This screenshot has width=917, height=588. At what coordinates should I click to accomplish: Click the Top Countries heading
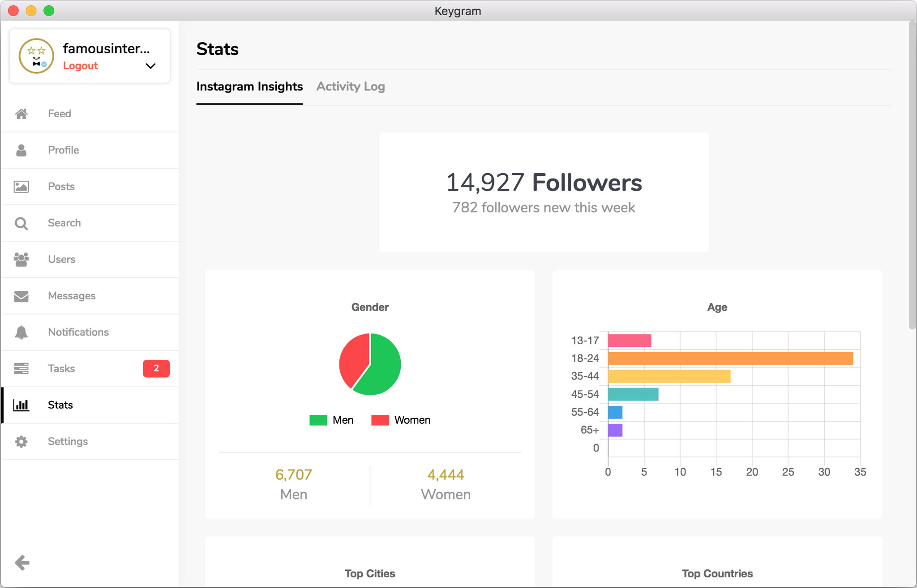717,574
